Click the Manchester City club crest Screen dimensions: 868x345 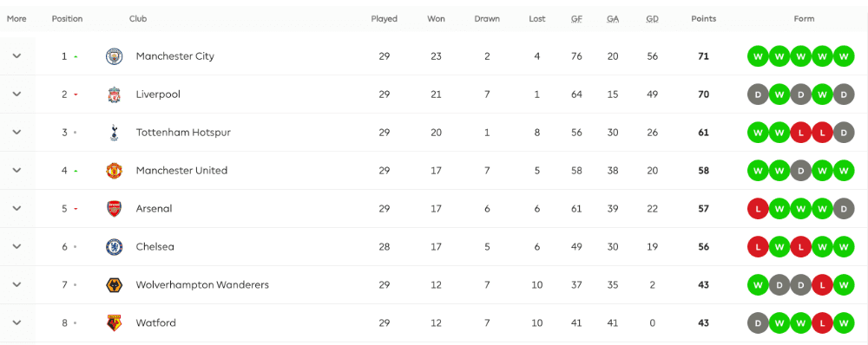(114, 56)
